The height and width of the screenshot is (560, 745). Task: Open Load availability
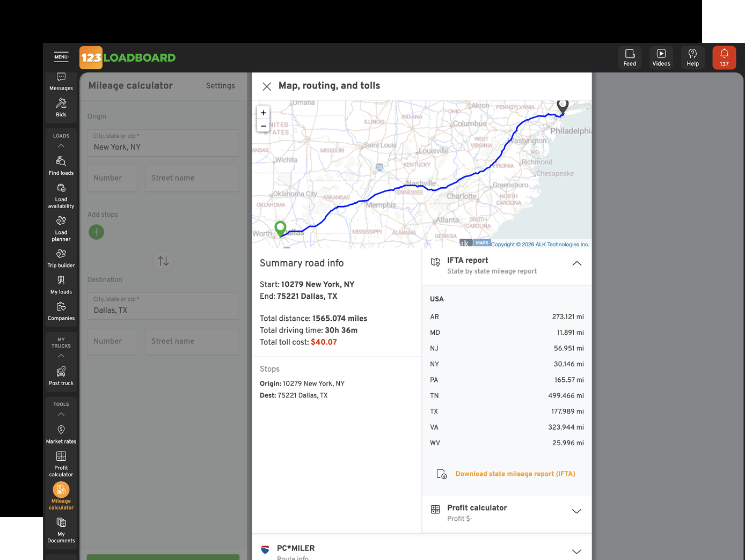point(61,195)
